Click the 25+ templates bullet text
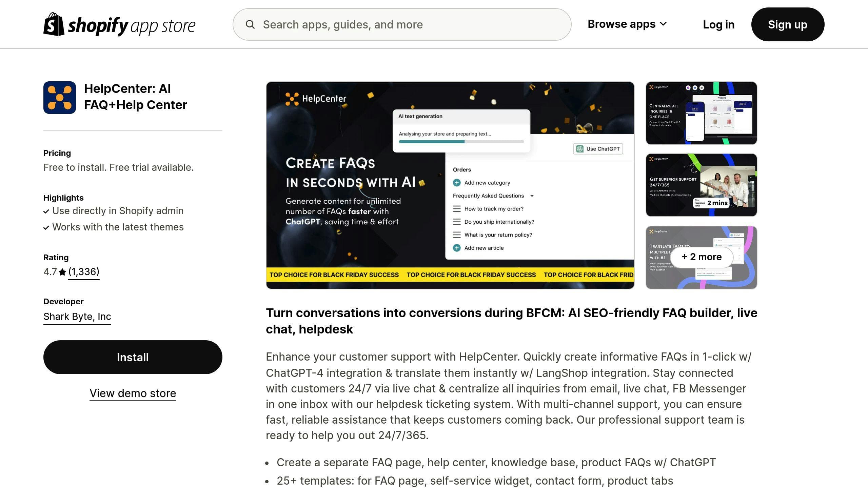 475,481
